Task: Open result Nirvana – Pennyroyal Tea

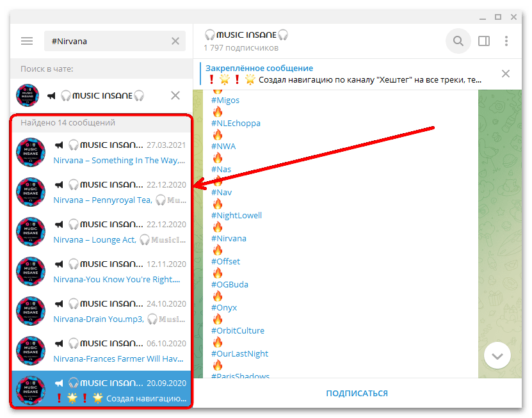Action: click(101, 192)
